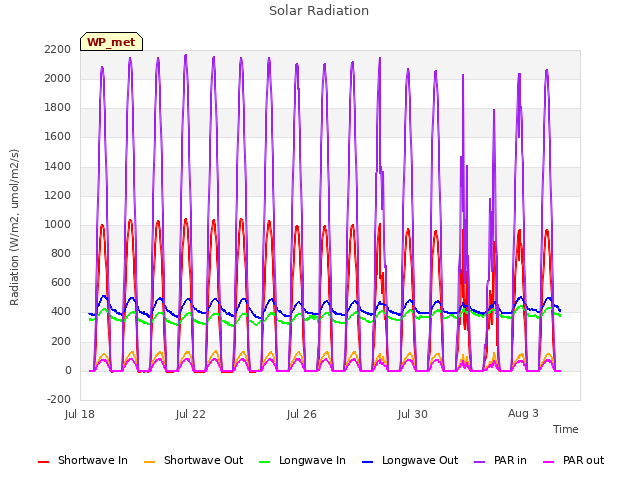Click the 1800 y-axis tick label

pos(58,108)
